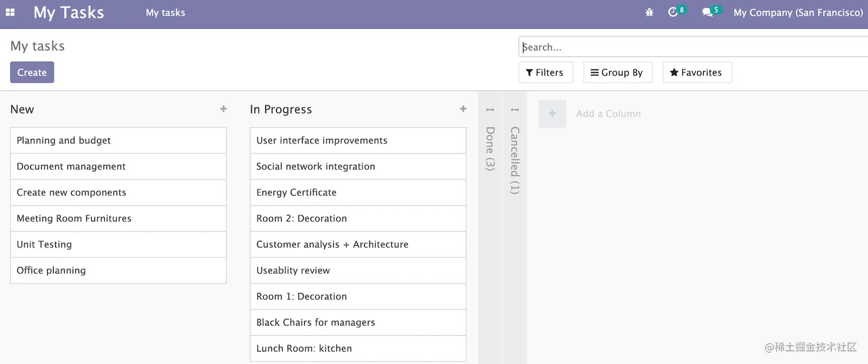The image size is (868, 364).
Task: Open the apps grid menu icon
Action: [x=10, y=12]
